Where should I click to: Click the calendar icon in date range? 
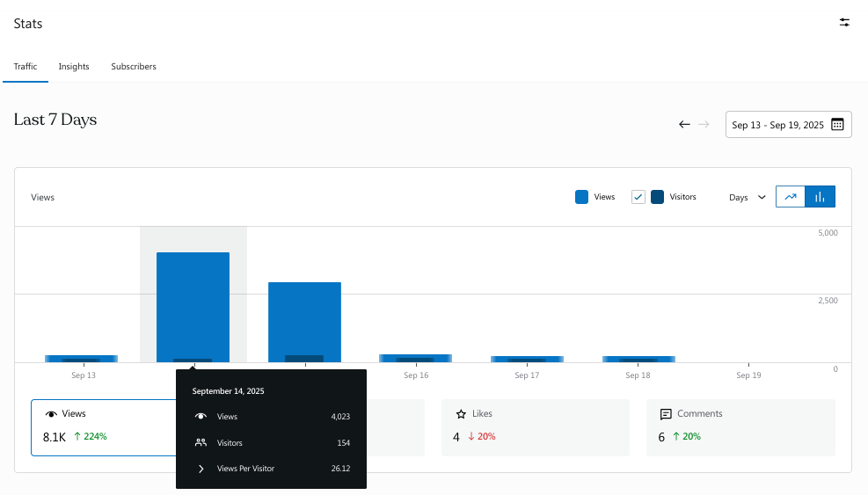coord(837,125)
